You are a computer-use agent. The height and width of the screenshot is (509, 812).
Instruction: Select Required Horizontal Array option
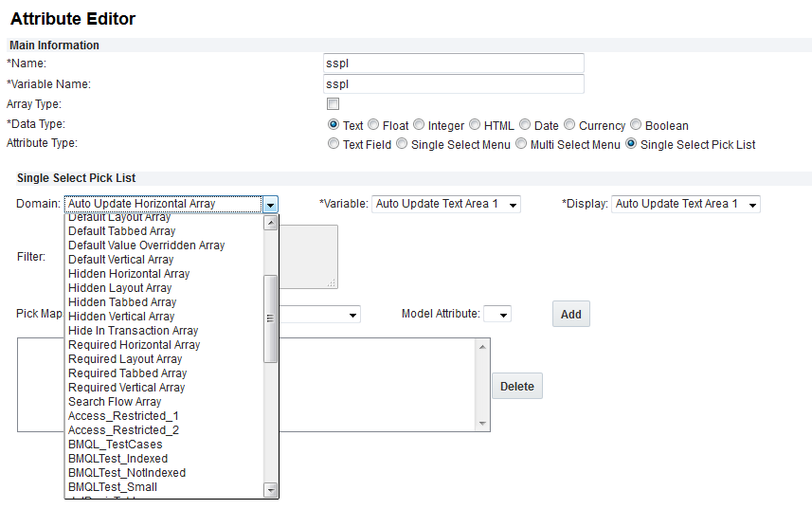pos(164,345)
